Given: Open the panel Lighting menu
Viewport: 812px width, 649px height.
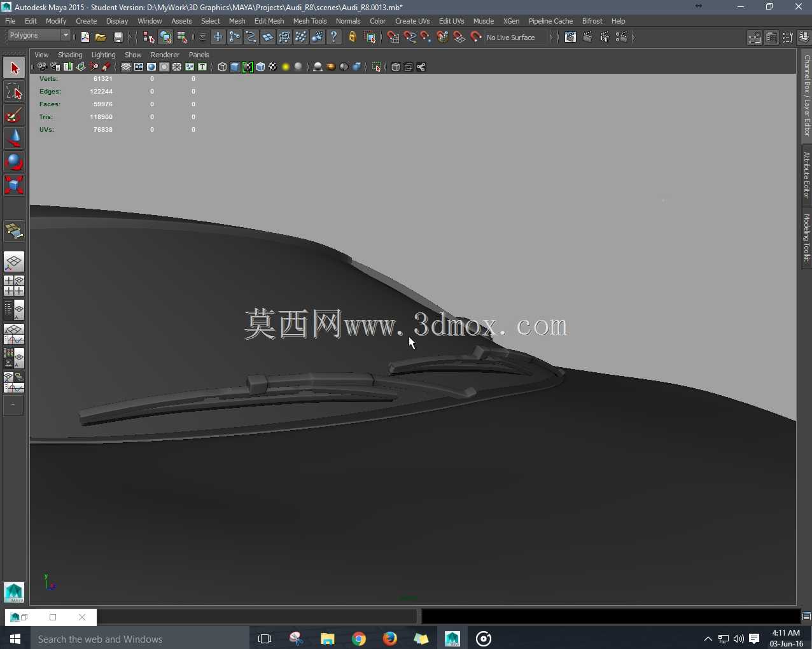Looking at the screenshot, I should 103,55.
